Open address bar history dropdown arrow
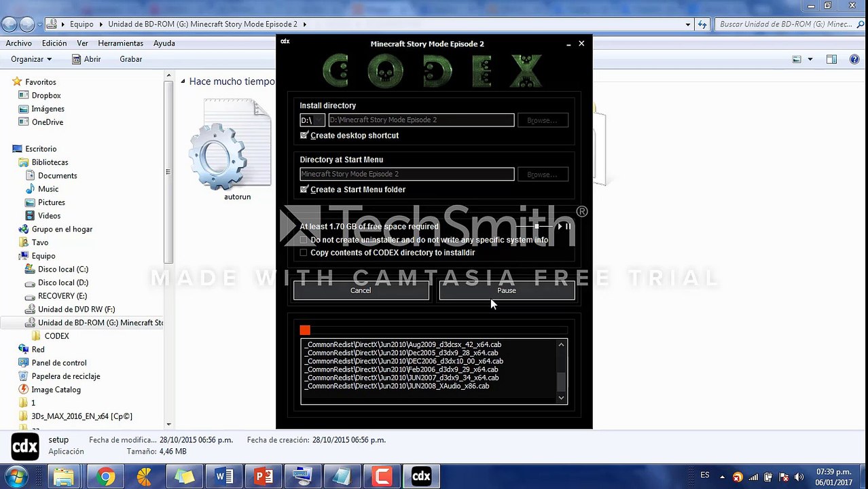The image size is (868, 489). [688, 24]
